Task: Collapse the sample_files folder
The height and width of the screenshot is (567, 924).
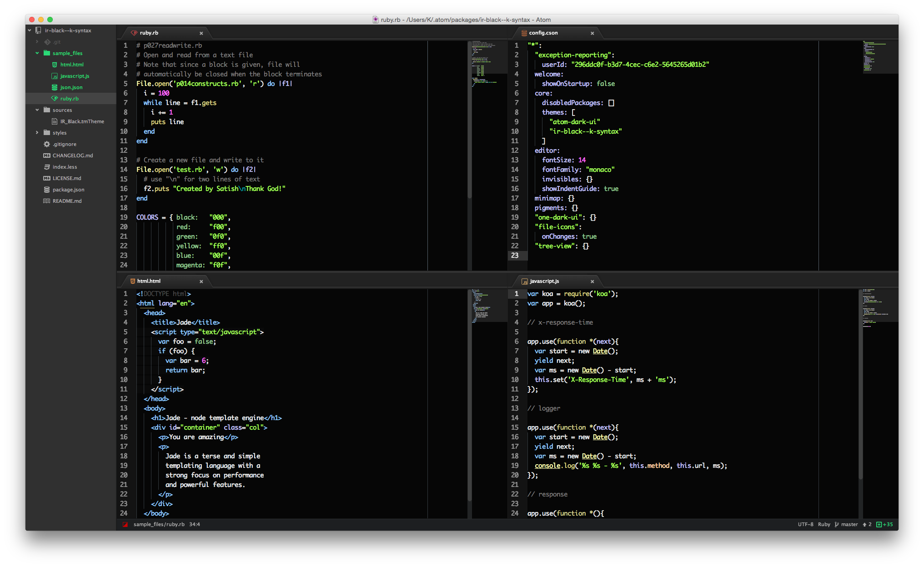Action: coord(37,53)
